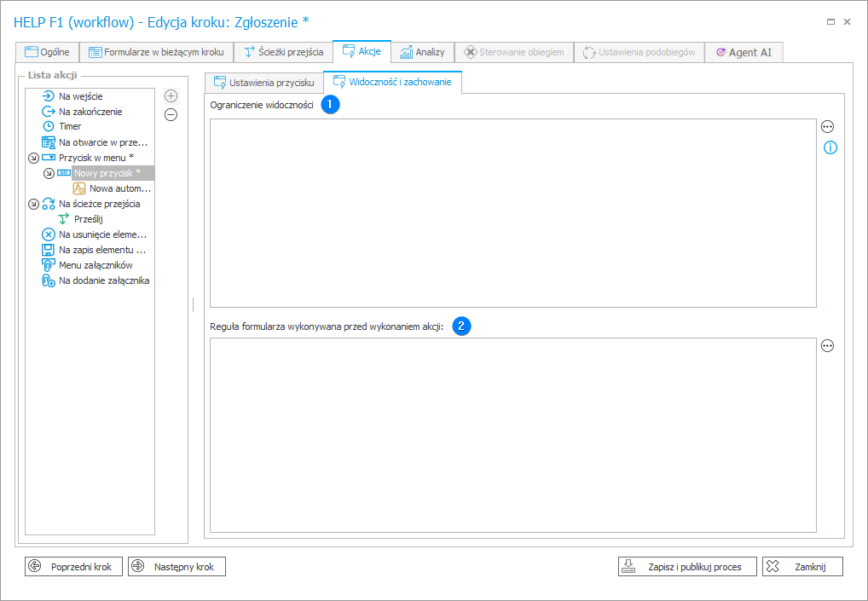
Task: Collapse the Na ścieżce przejścia node
Action: tap(33, 204)
